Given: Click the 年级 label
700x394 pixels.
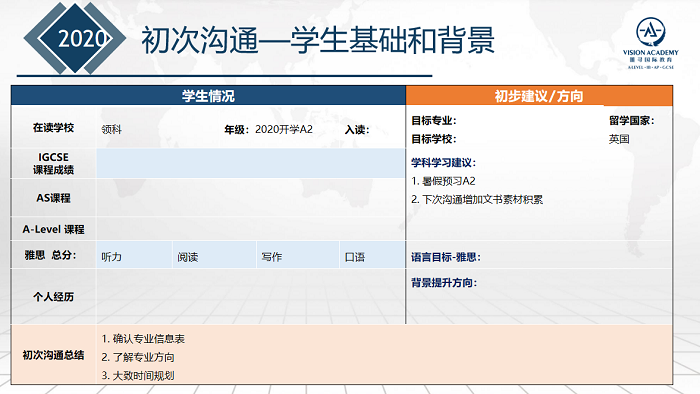Looking at the screenshot, I should tap(237, 130).
